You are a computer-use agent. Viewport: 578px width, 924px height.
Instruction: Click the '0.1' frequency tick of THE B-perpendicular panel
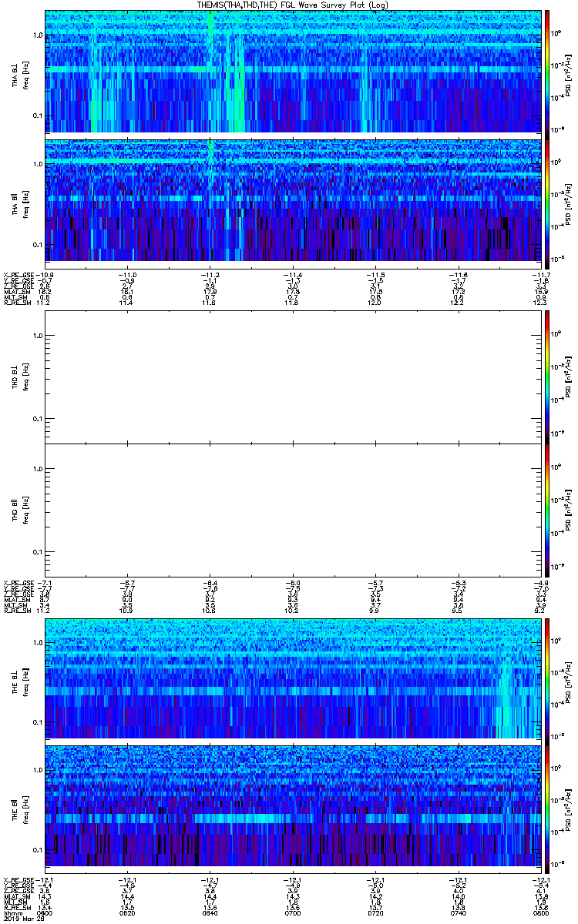click(x=38, y=722)
